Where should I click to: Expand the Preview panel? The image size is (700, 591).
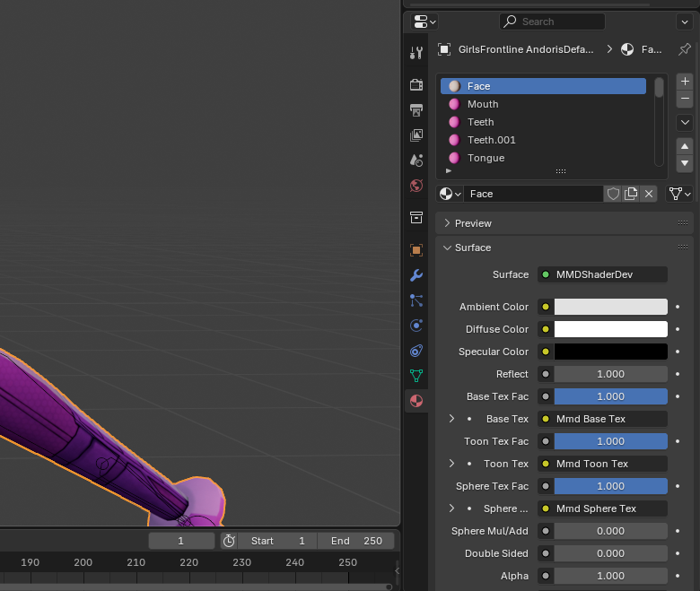(x=565, y=223)
